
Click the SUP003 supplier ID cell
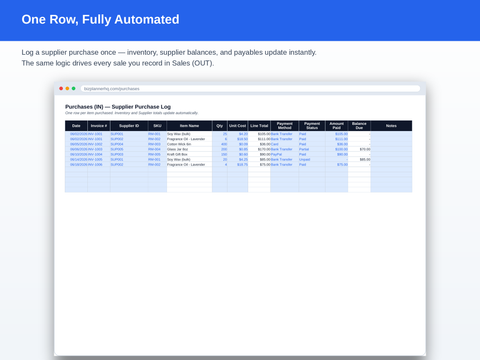click(x=129, y=154)
